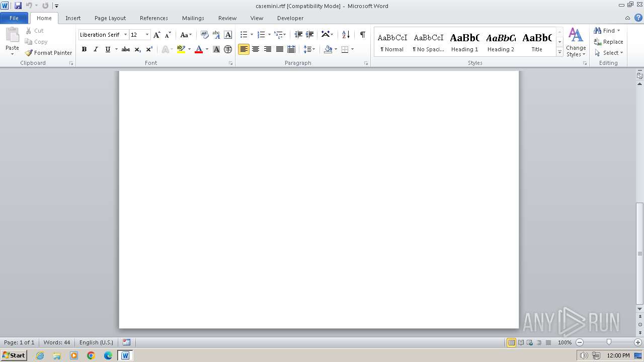Decrease paragraph indent

(x=298, y=35)
